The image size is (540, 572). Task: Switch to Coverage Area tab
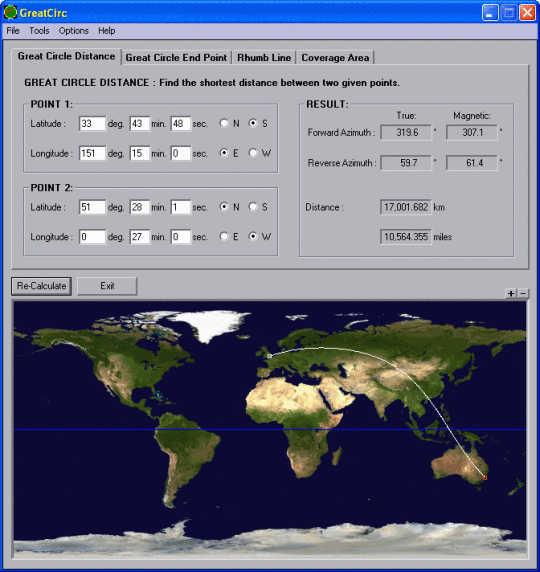[335, 58]
